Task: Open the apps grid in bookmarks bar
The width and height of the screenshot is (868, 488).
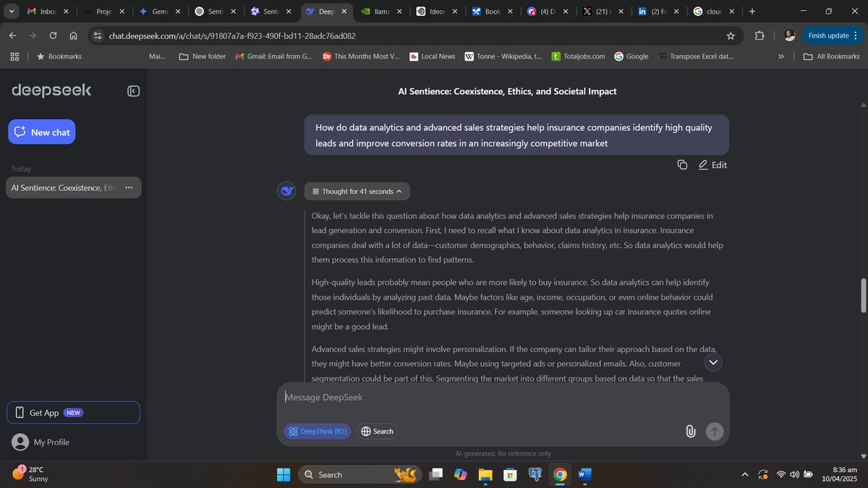Action: (x=14, y=56)
